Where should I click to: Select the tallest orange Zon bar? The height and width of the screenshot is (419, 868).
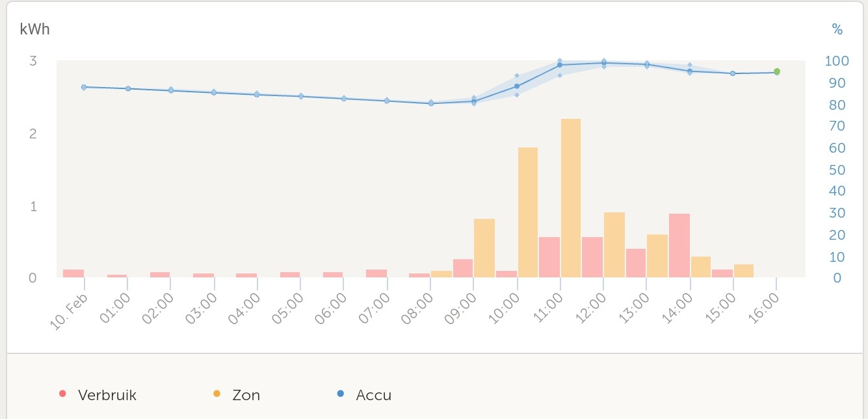point(570,198)
